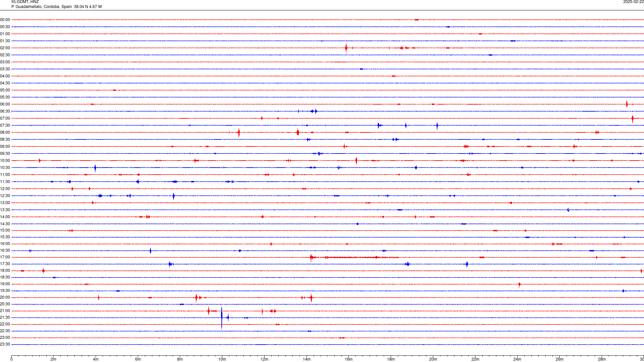This screenshot has width=644, height=362.
Task: Select the 23:00 row time label
Action: pyautogui.click(x=5, y=338)
